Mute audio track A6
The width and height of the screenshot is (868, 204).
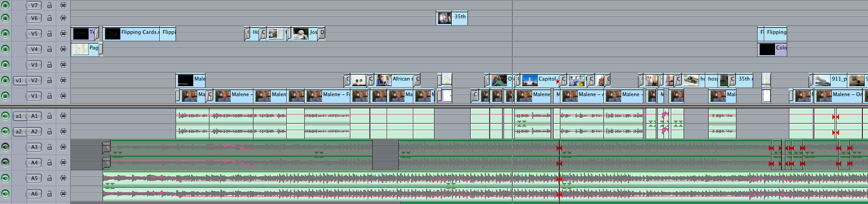pos(6,194)
